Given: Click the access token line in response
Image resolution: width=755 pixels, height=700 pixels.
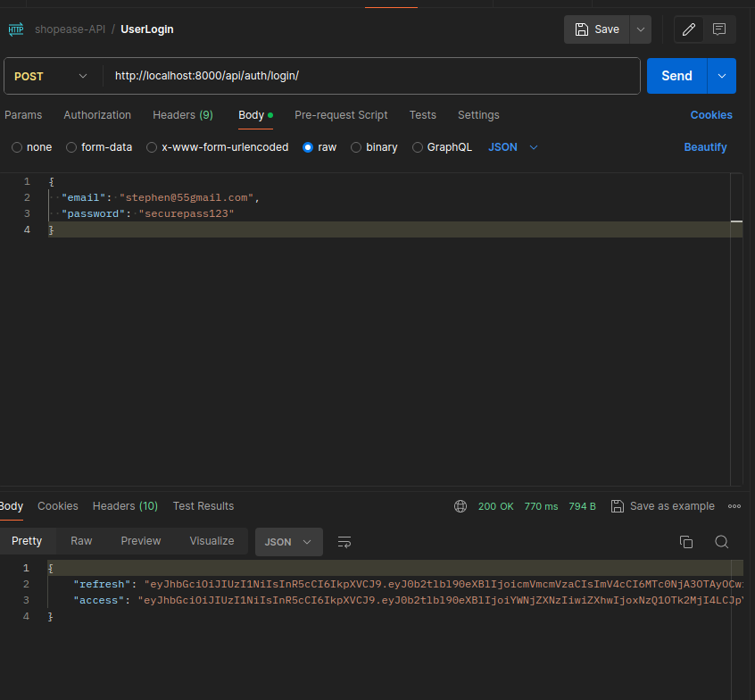Looking at the screenshot, I should click(x=409, y=600).
